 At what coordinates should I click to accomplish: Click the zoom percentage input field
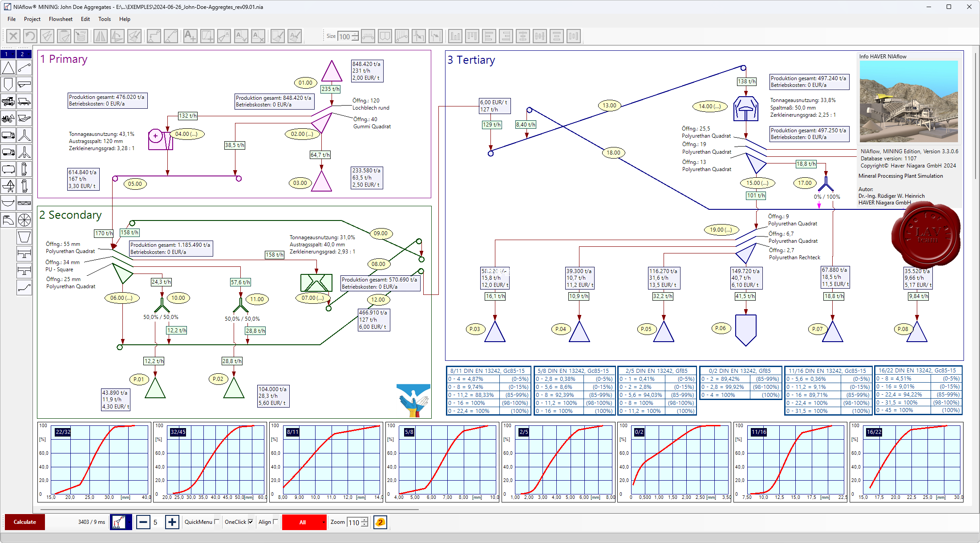353,522
